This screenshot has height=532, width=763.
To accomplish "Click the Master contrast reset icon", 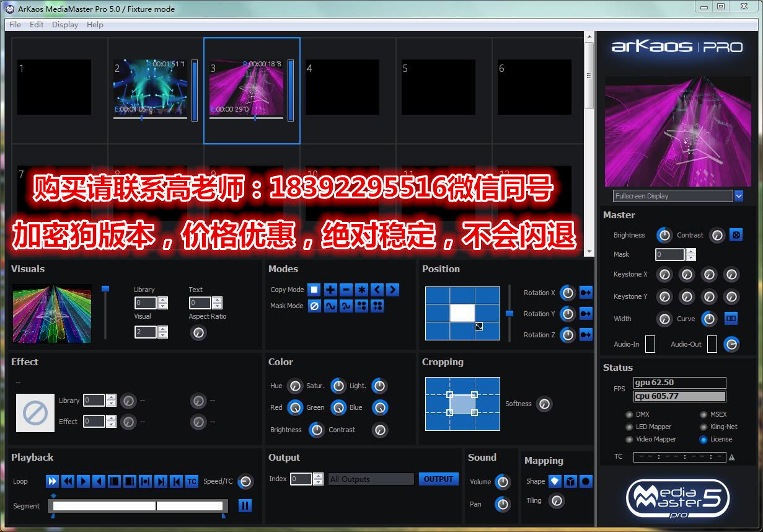I will tap(736, 235).
